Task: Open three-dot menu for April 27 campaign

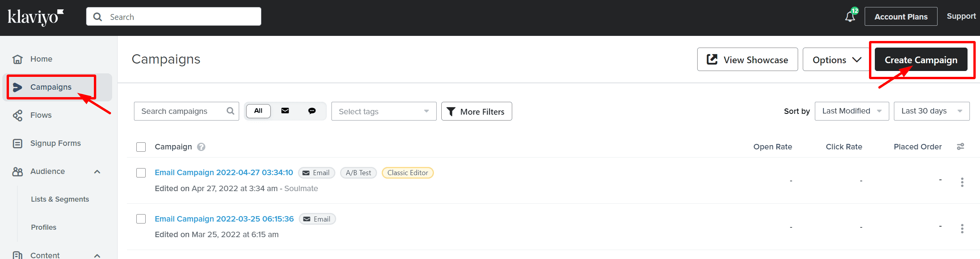Action: (962, 182)
